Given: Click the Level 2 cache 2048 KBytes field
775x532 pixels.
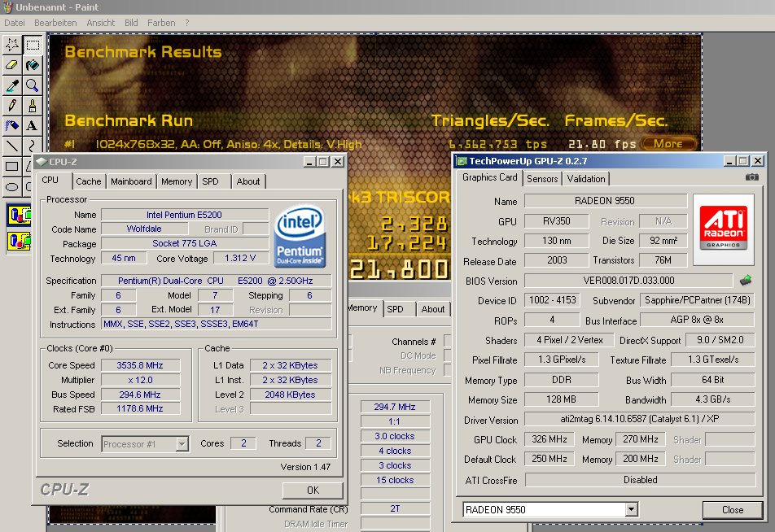Looking at the screenshot, I should coord(291,395).
